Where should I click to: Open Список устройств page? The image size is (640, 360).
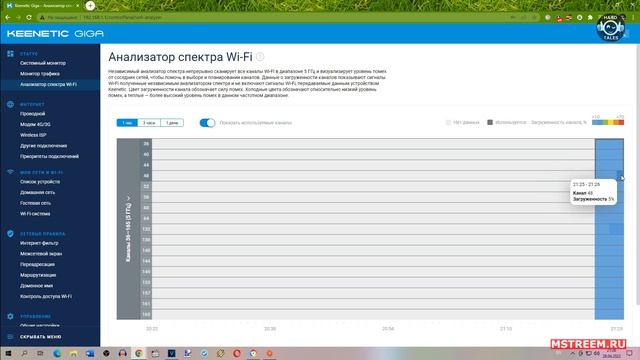click(40, 182)
